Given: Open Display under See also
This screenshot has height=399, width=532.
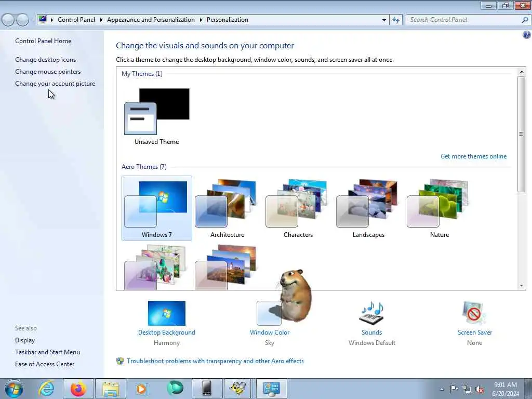Looking at the screenshot, I should pyautogui.click(x=25, y=340).
